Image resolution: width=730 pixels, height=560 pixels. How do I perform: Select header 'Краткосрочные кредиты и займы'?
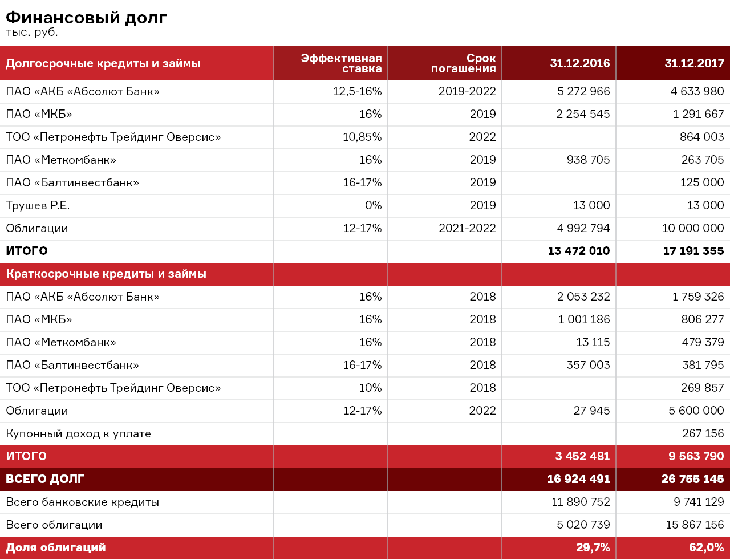(106, 274)
